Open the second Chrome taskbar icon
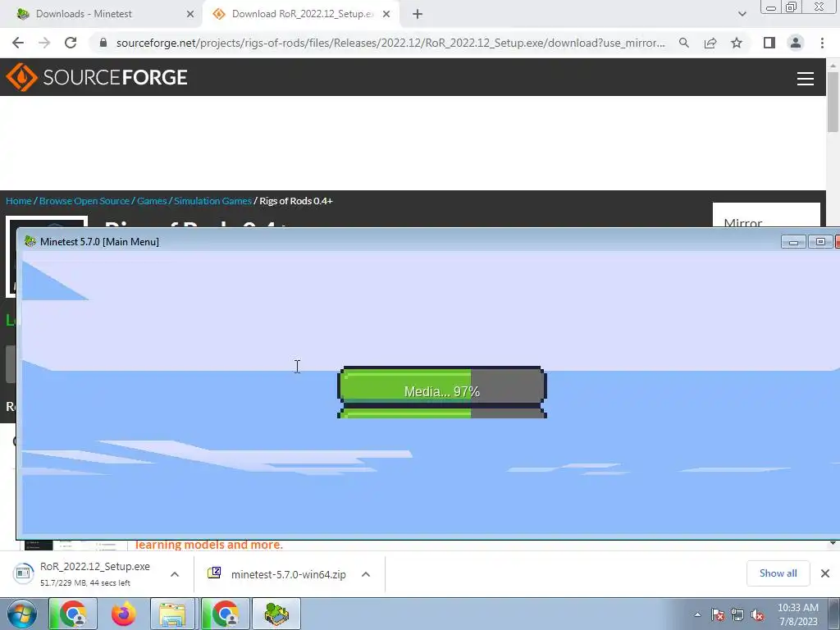Viewport: 840px width, 630px height. click(226, 614)
